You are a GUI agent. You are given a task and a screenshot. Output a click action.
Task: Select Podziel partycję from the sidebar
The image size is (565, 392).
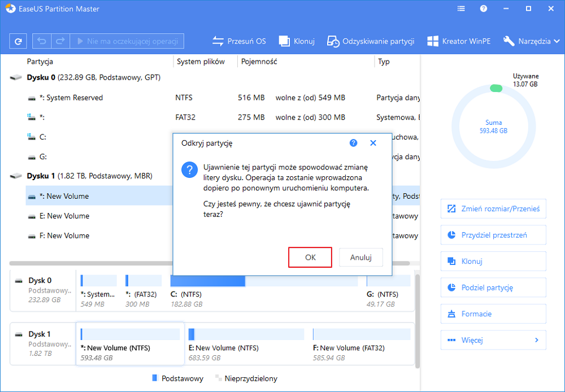(493, 288)
